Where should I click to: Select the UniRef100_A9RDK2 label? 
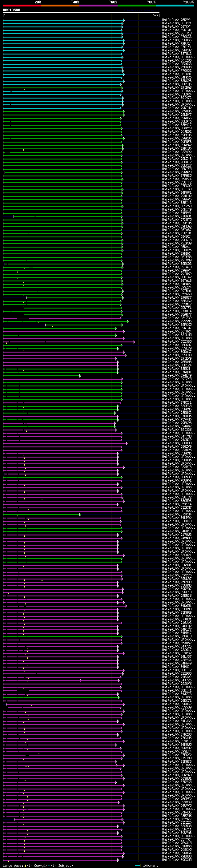[176, 704]
